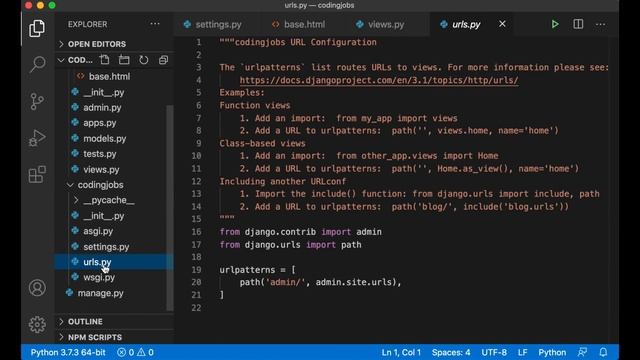Open admin.py in the file tree
Viewport: 640px width, 360px height.
pyautogui.click(x=102, y=108)
